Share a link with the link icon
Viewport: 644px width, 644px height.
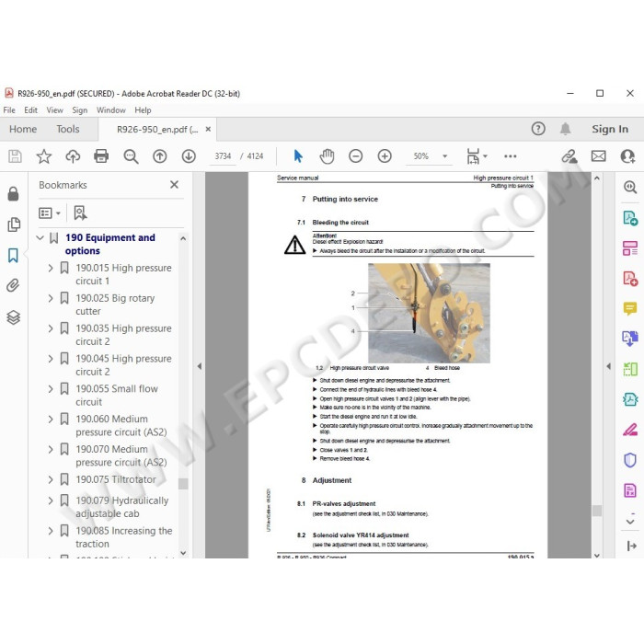click(569, 156)
